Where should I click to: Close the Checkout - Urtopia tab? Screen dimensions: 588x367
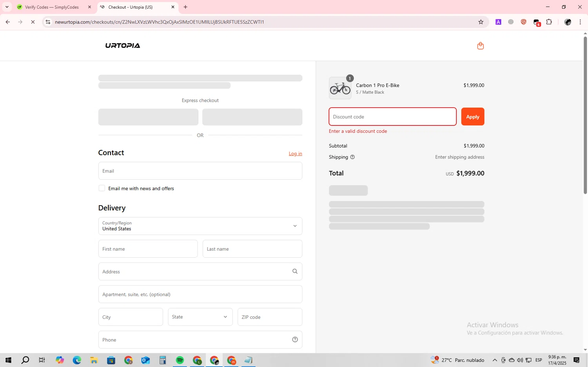tap(173, 7)
